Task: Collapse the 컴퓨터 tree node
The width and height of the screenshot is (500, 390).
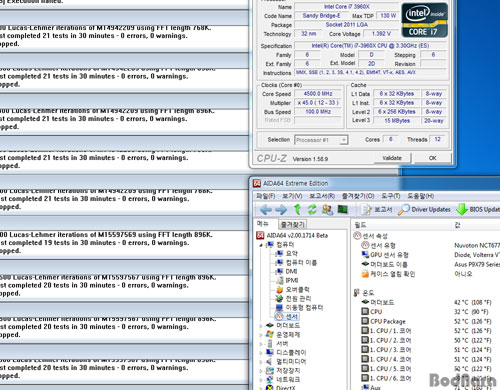Action: [261, 245]
